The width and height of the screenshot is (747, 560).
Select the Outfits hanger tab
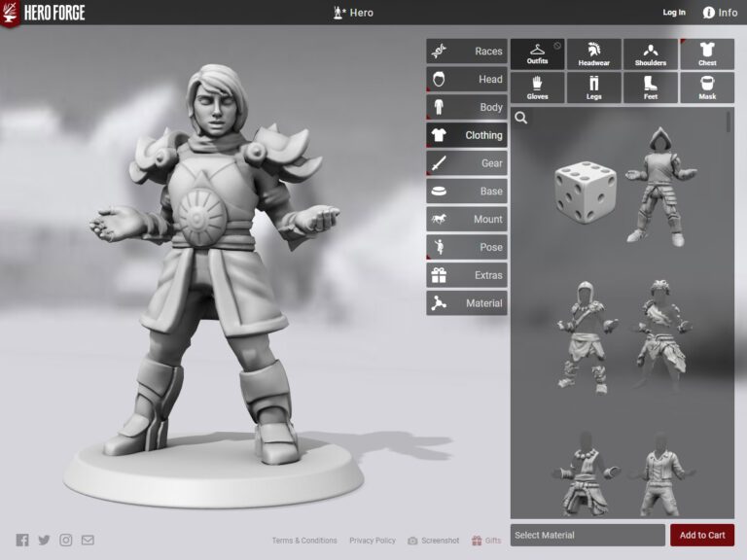point(537,53)
